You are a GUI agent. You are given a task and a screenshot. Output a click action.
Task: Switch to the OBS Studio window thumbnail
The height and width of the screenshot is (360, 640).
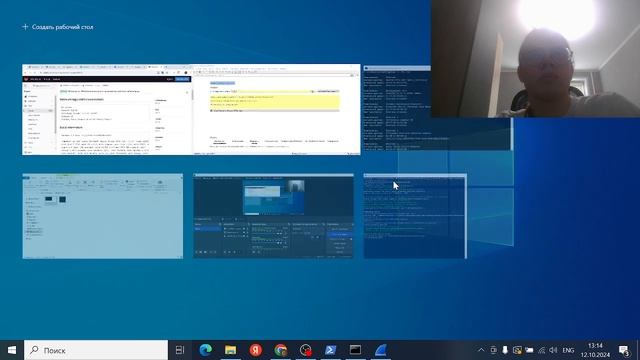[x=273, y=216]
